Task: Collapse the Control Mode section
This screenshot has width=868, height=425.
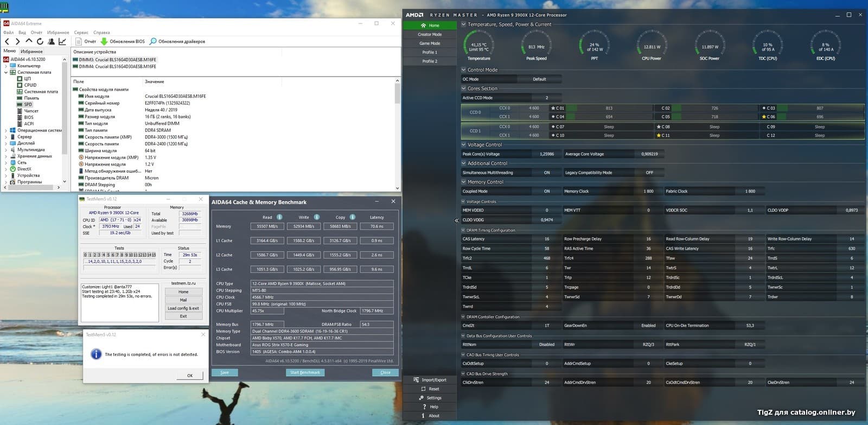Action: [x=463, y=70]
